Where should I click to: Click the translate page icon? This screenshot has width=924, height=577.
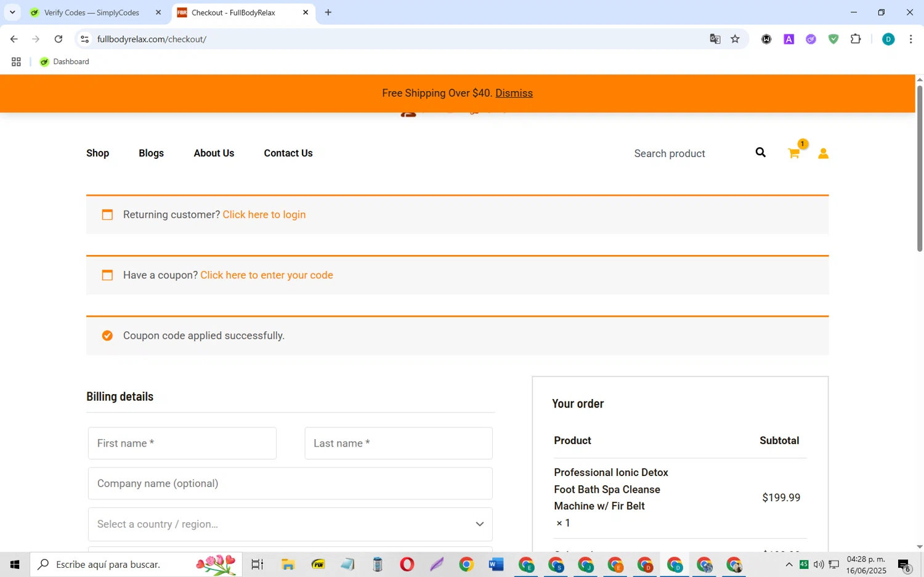tap(715, 39)
